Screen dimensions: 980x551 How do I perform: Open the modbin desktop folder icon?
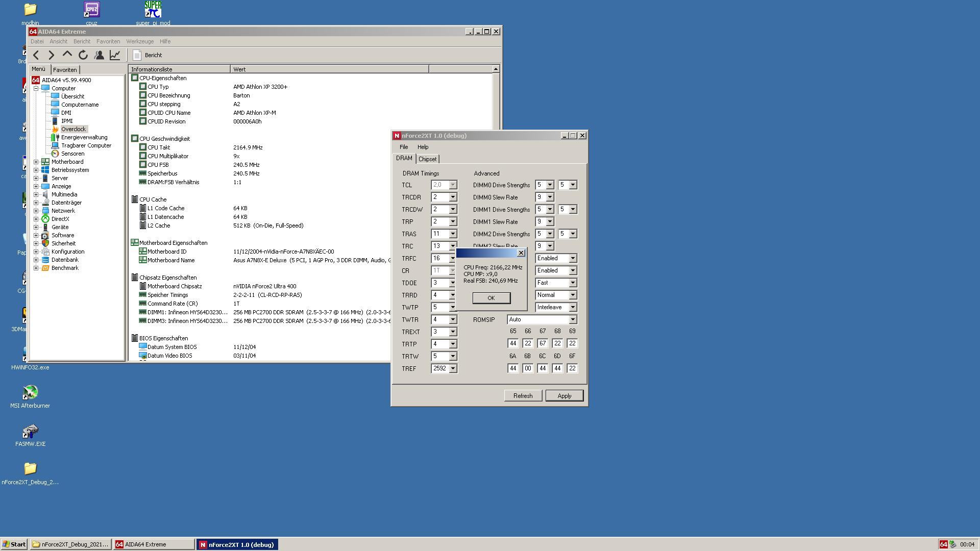click(x=30, y=14)
